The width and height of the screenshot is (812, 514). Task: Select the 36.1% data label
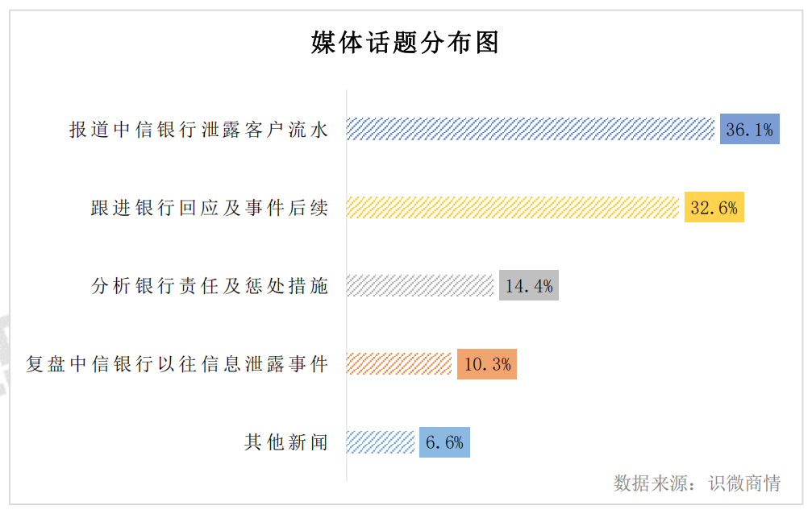(749, 129)
